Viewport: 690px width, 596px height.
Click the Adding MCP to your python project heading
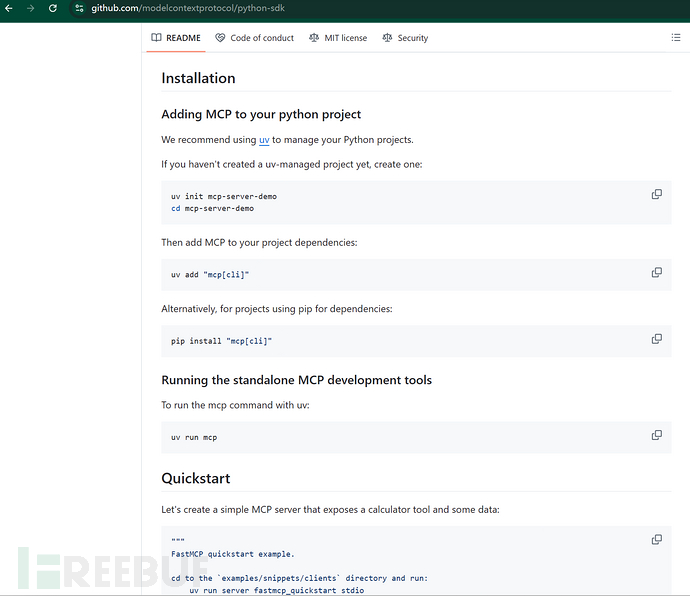point(261,114)
